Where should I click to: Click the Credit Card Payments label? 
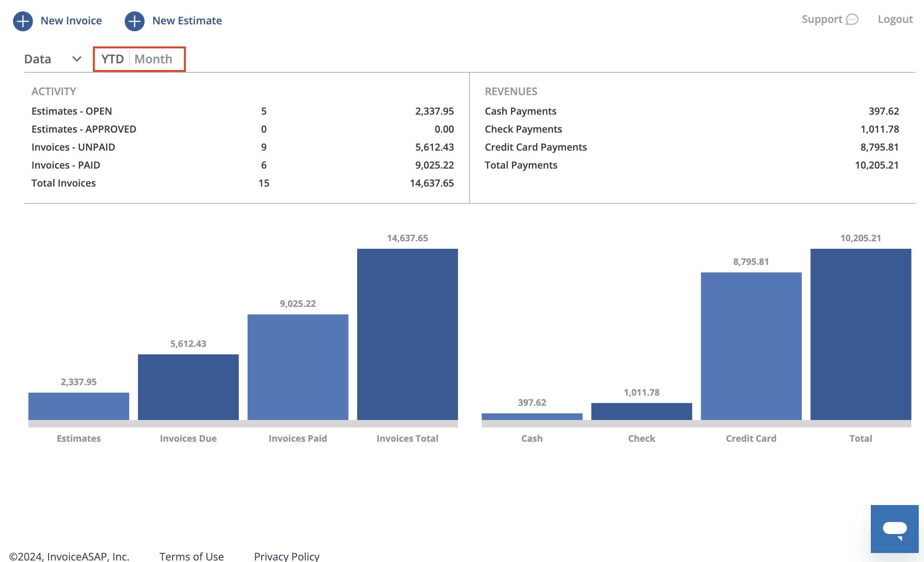pos(536,147)
